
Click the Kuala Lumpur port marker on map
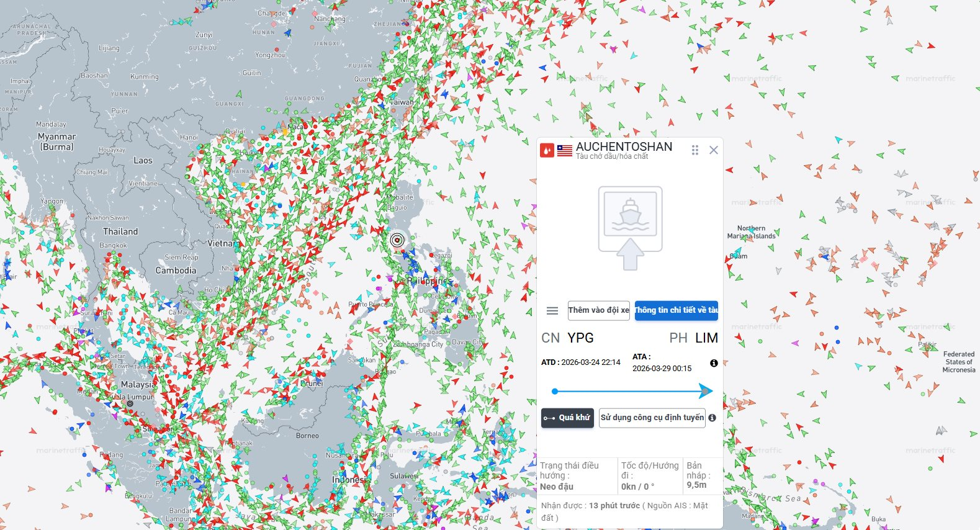130,403
